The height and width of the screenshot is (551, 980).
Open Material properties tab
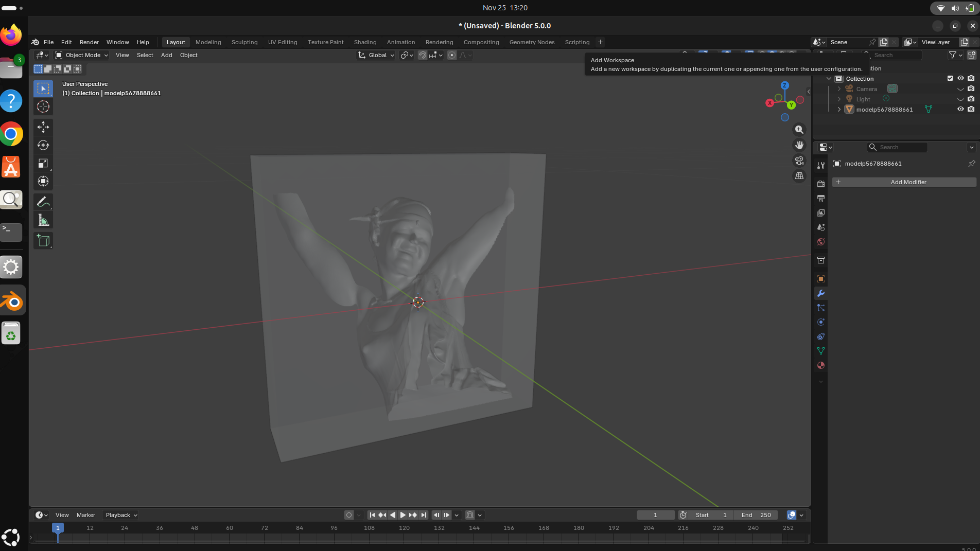pyautogui.click(x=821, y=365)
